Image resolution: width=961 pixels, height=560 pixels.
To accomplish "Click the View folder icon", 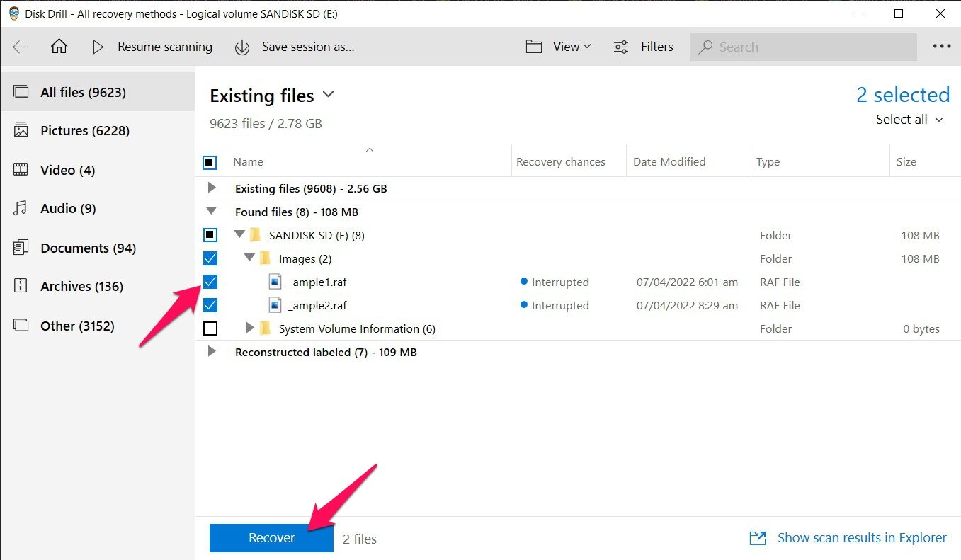I will 534,47.
